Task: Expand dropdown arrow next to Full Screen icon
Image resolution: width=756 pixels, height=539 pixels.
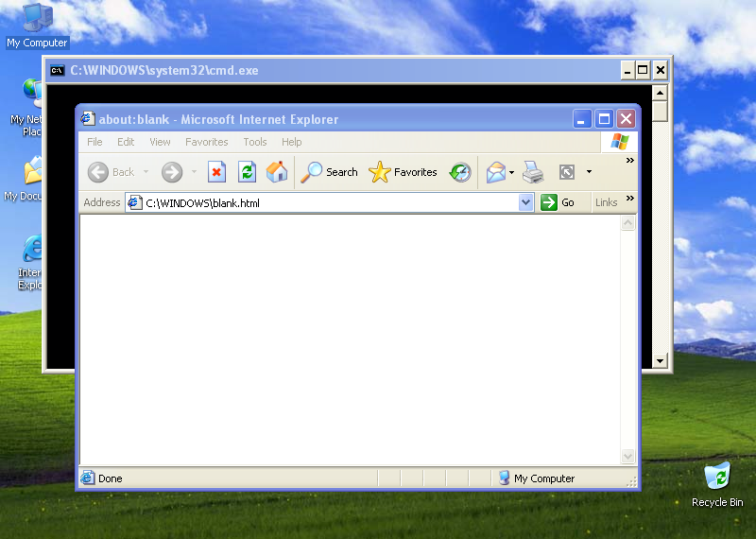Action: [589, 172]
